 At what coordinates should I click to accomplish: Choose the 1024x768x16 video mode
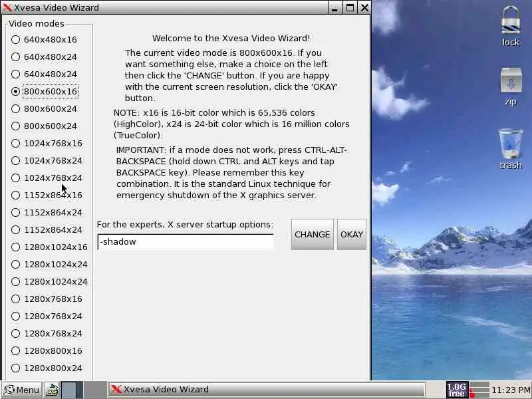pos(47,143)
